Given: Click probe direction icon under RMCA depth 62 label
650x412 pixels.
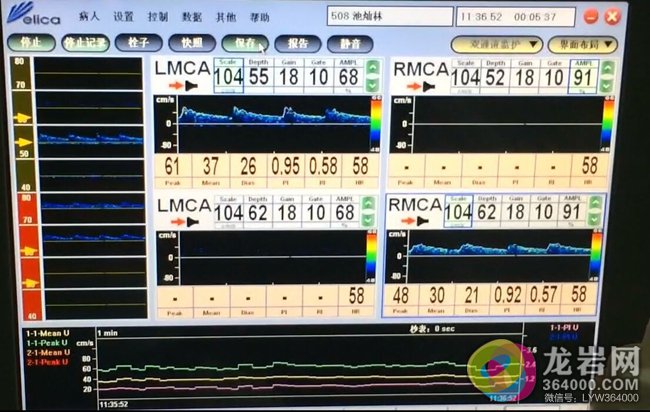Looking at the screenshot, I should (415, 221).
